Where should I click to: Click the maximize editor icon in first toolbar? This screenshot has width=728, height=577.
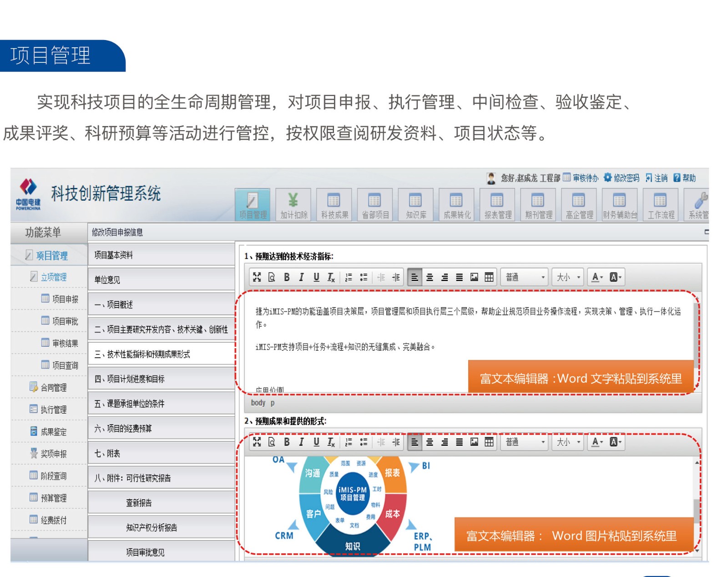(x=257, y=277)
